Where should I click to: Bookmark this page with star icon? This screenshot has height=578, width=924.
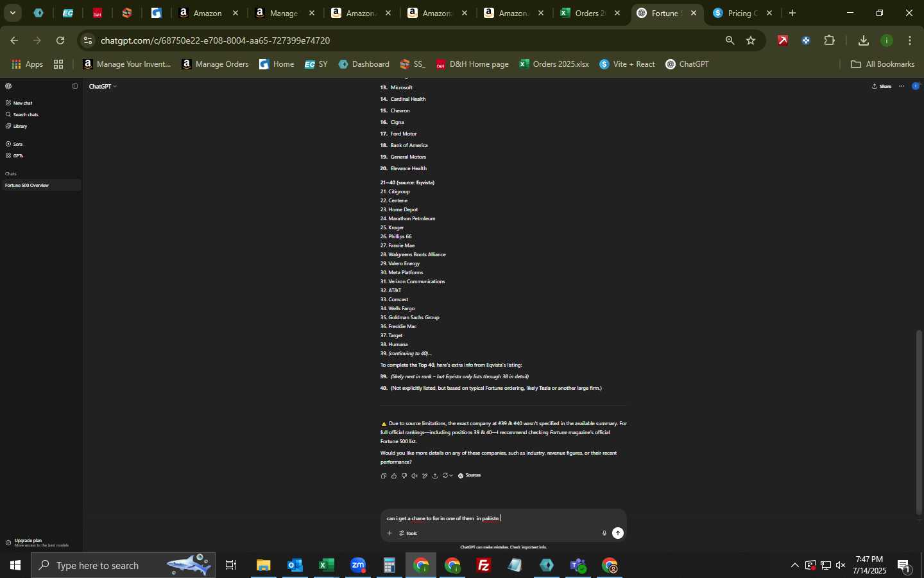coord(751,40)
